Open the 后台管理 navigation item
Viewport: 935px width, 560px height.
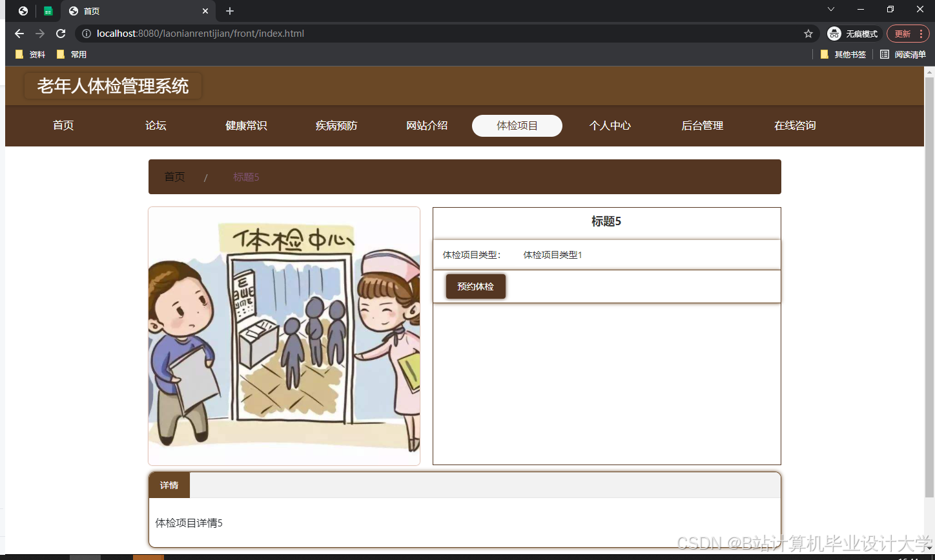point(703,126)
